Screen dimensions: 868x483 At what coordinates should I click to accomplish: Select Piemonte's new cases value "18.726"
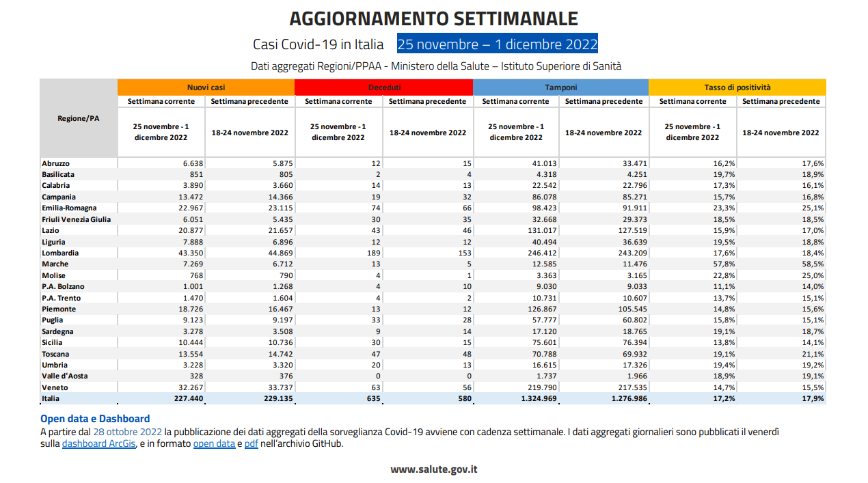coord(191,309)
